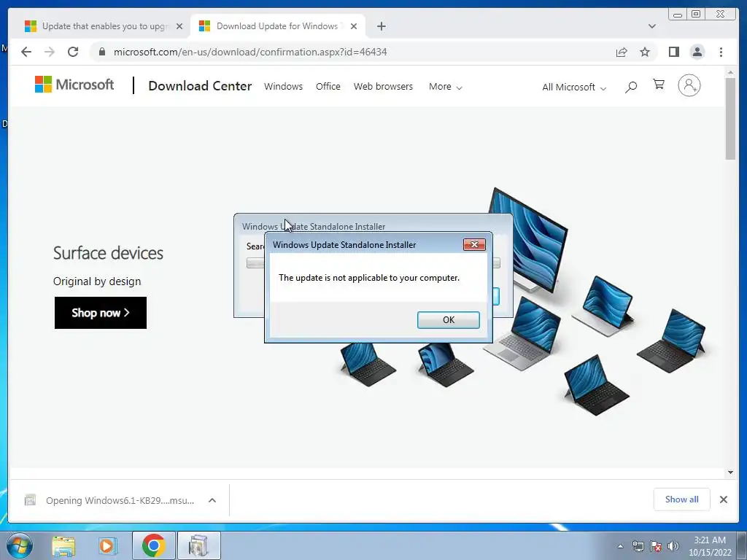Close the 'Download Update for Windows' tab
Viewport: 747px width, 560px height.
coord(354,26)
